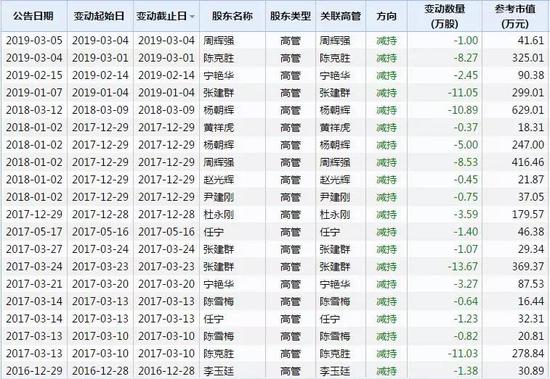This screenshot has width=550, height=379.
Task: Select announcement date 2016-12-29
Action: (x=34, y=371)
